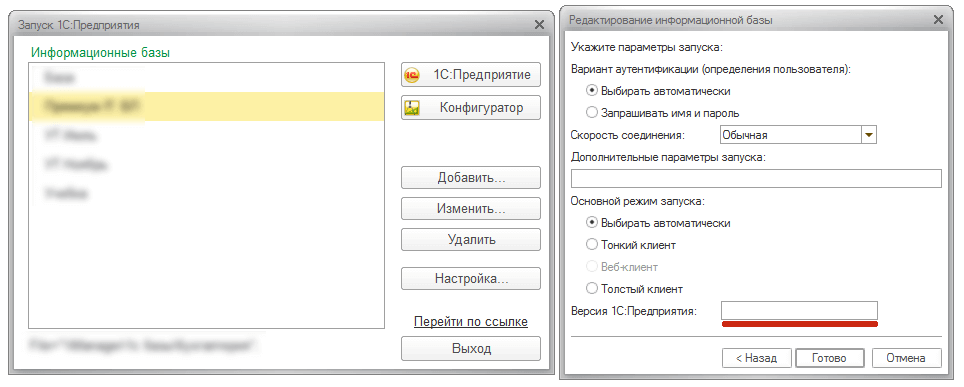Image resolution: width=964 pixels, height=387 pixels.
Task: Select the highlighted base in the list
Action: tap(207, 106)
